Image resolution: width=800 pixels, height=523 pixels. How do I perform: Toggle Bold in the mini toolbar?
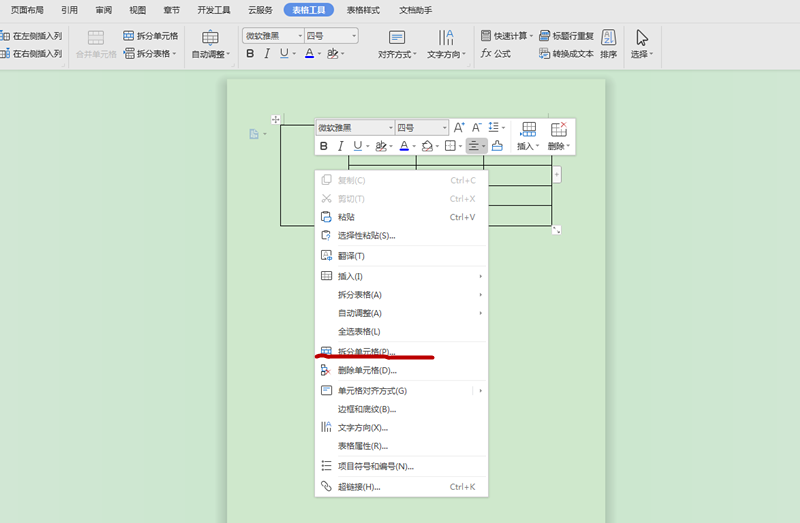point(323,146)
